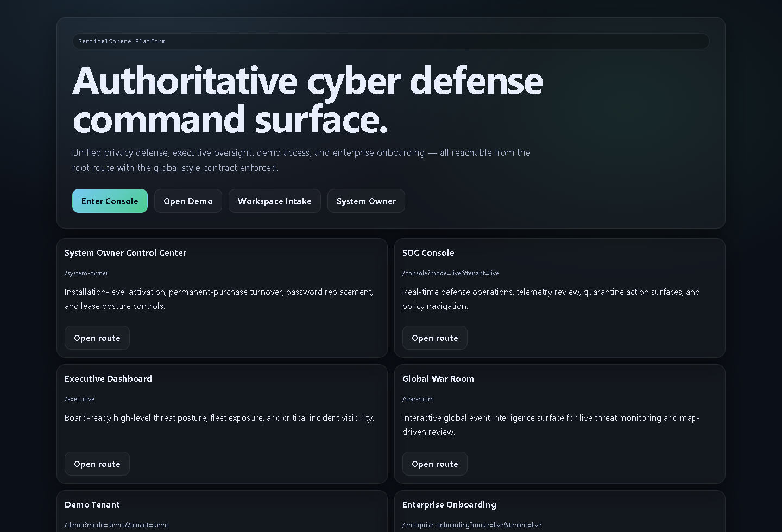Open route for Executive Dashboard
The width and height of the screenshot is (782, 532).
pyautogui.click(x=97, y=464)
